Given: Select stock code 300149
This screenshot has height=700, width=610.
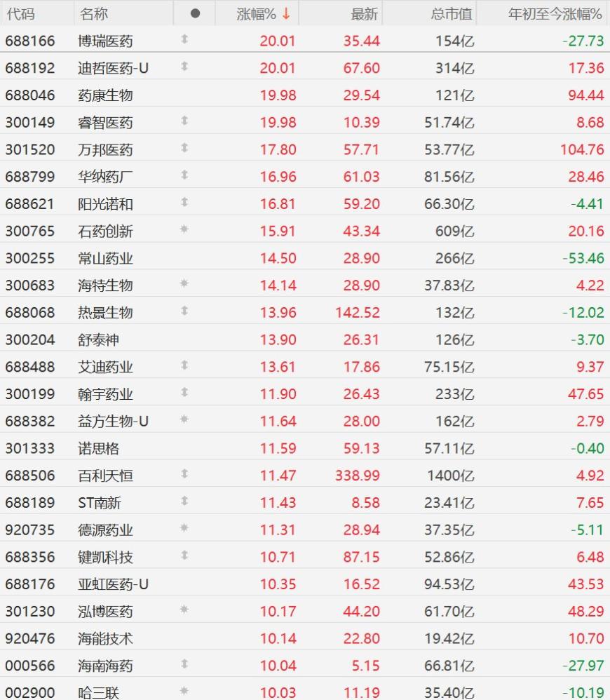Looking at the screenshot, I should (30, 122).
